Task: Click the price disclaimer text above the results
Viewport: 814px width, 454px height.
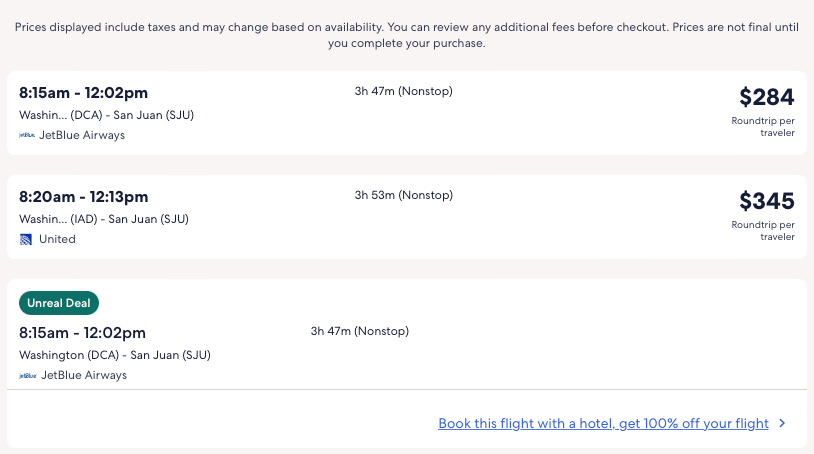Action: (x=406, y=36)
